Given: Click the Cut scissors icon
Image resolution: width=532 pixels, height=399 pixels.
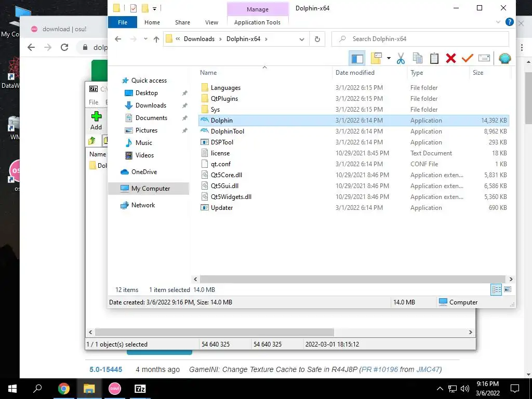Looking at the screenshot, I should (x=401, y=58).
